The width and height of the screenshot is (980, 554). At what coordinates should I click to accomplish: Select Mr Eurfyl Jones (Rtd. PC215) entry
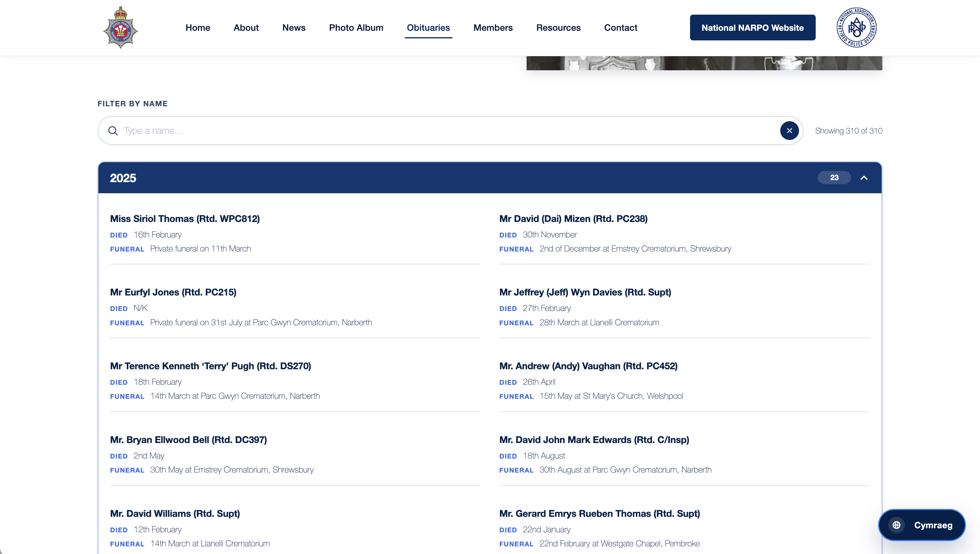click(x=173, y=292)
